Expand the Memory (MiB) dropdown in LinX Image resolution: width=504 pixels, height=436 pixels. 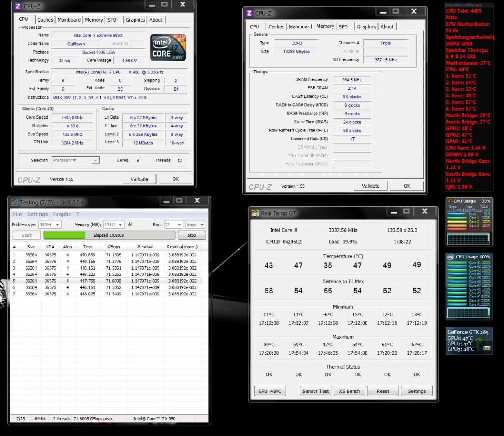pos(121,225)
